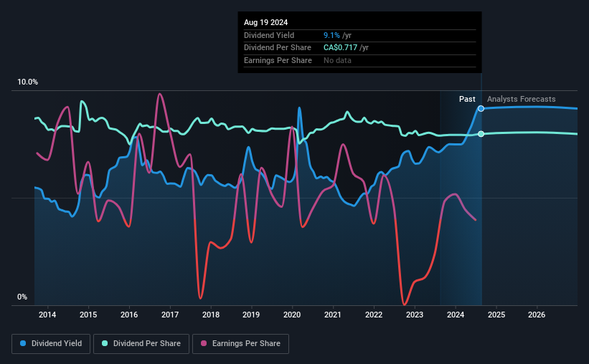The width and height of the screenshot is (589, 364).
Task: Click the 2021 x-axis label
Action: (333, 315)
